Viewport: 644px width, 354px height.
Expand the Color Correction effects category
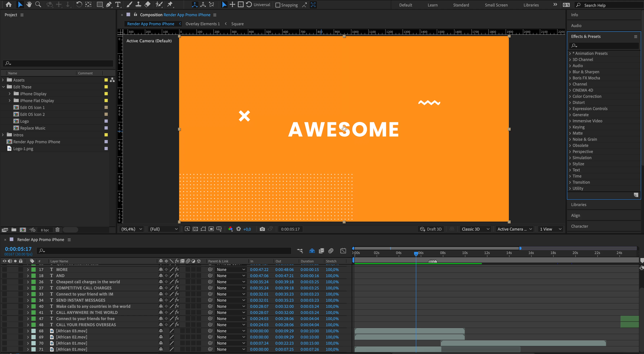click(x=570, y=96)
